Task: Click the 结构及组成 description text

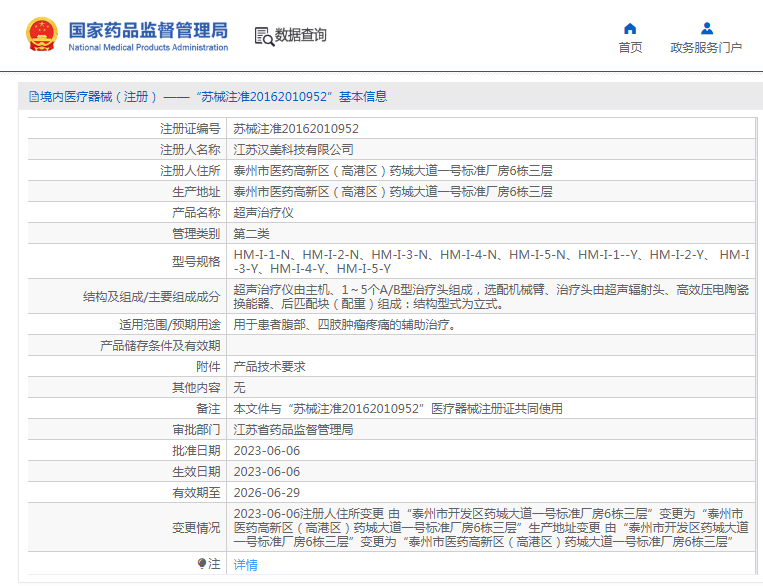Action: (x=491, y=296)
